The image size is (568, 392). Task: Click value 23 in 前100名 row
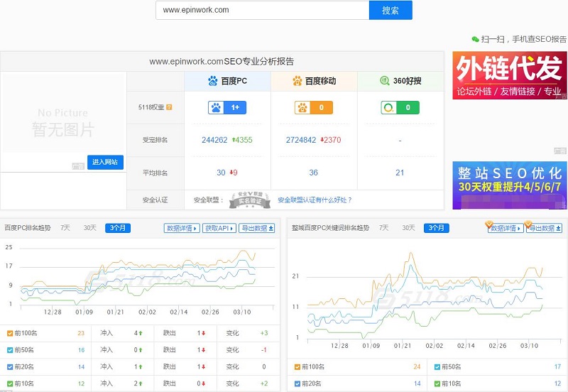click(81, 333)
